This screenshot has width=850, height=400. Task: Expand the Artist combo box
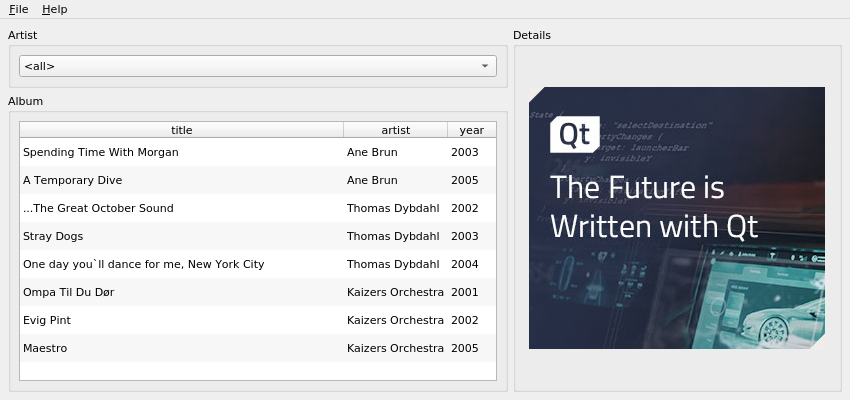click(x=257, y=66)
